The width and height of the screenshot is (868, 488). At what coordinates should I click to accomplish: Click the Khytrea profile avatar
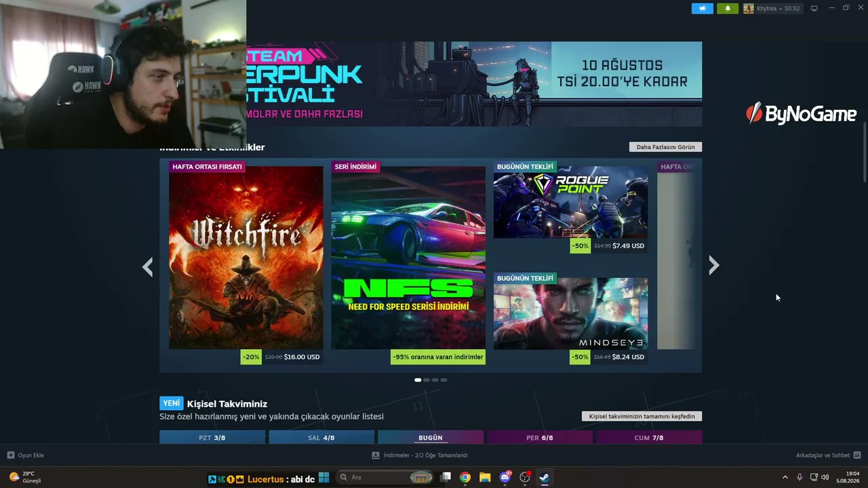[x=749, y=9]
